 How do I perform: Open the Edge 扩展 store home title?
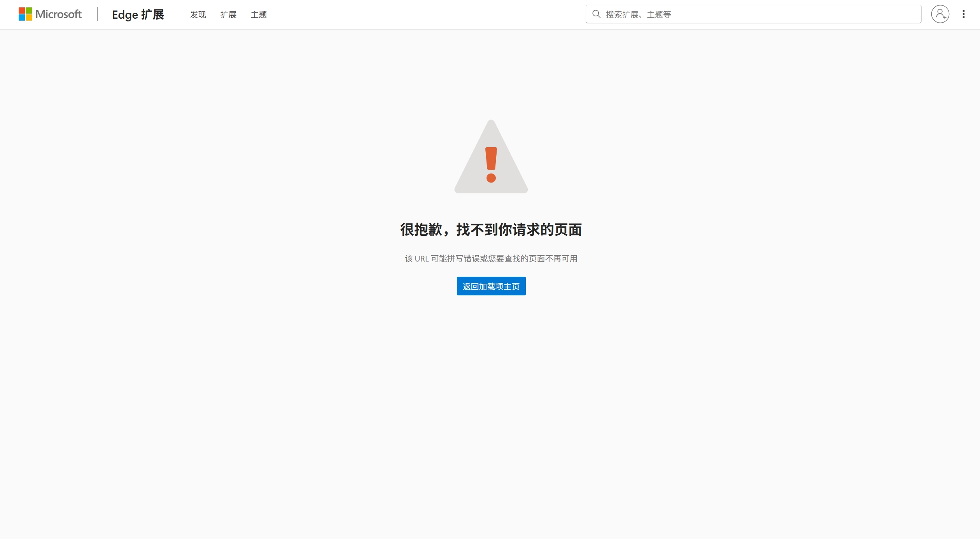(138, 15)
